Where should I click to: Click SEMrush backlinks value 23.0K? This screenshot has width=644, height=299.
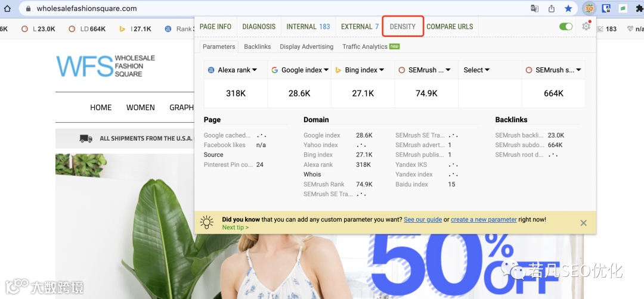click(556, 135)
